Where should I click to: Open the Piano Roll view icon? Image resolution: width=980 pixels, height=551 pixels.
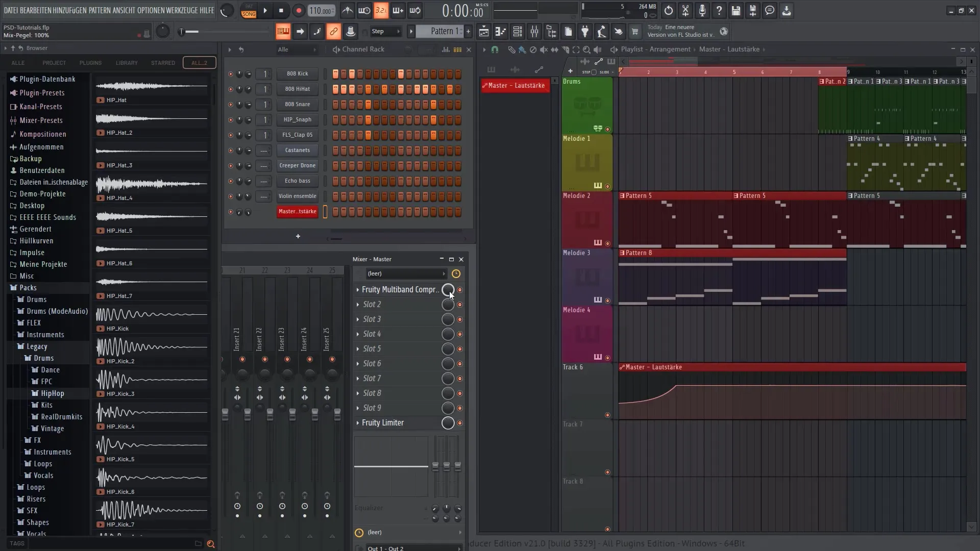pyautogui.click(x=500, y=32)
